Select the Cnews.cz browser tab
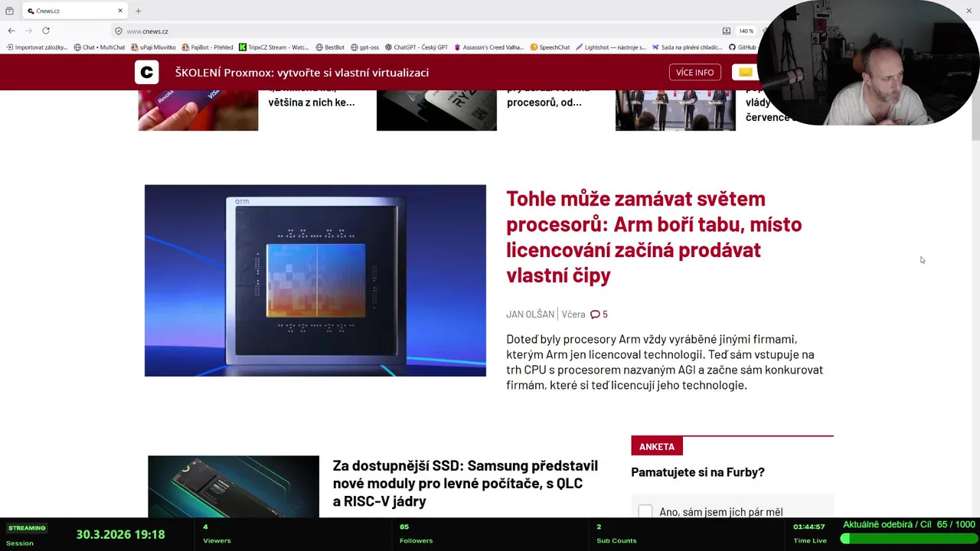 (75, 11)
